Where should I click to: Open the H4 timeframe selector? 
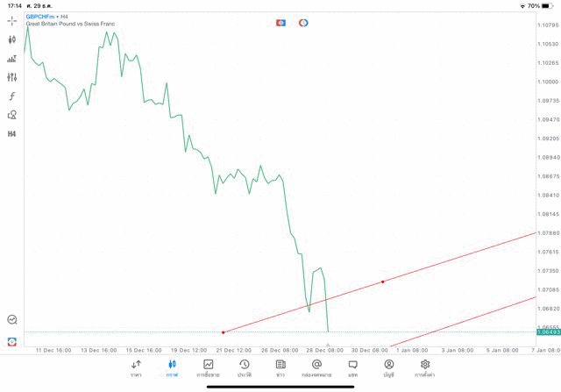[x=11, y=134]
